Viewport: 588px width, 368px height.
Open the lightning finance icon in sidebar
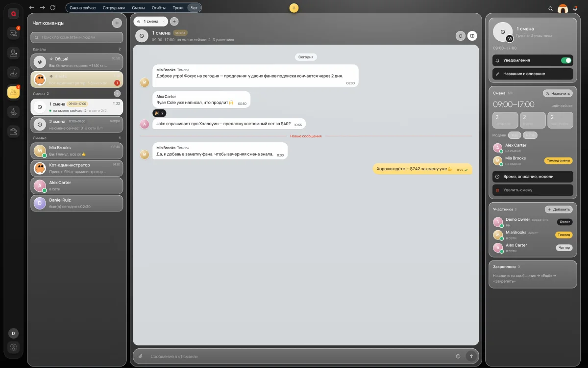14,112
